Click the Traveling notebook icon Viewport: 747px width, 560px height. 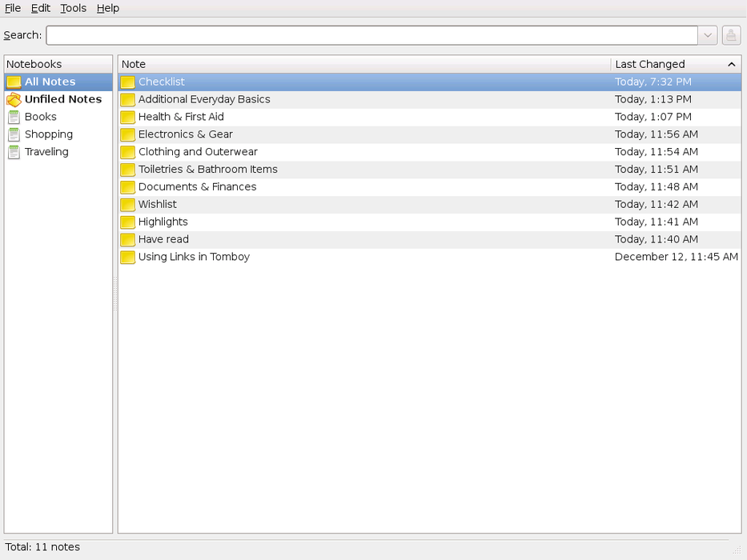pyautogui.click(x=14, y=152)
